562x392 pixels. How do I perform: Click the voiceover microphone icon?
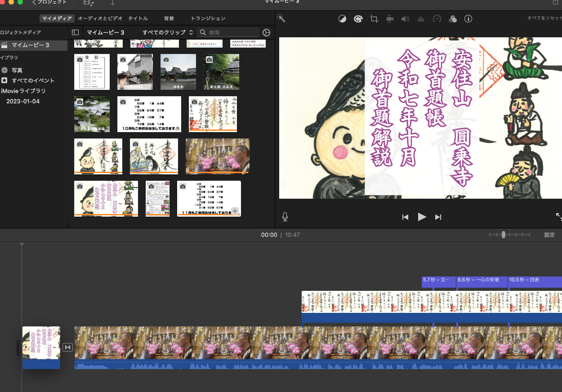pyautogui.click(x=285, y=217)
